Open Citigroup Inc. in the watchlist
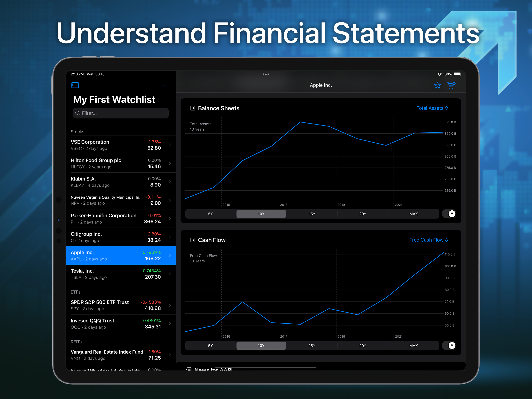532x399 pixels. tap(115, 237)
